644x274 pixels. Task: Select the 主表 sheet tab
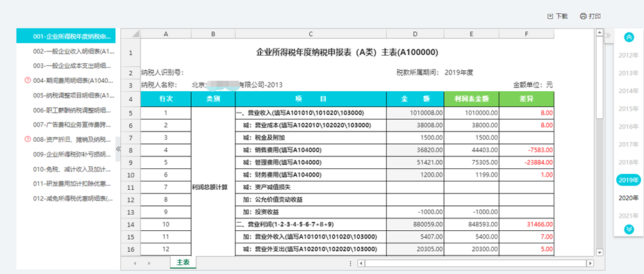coord(183,262)
